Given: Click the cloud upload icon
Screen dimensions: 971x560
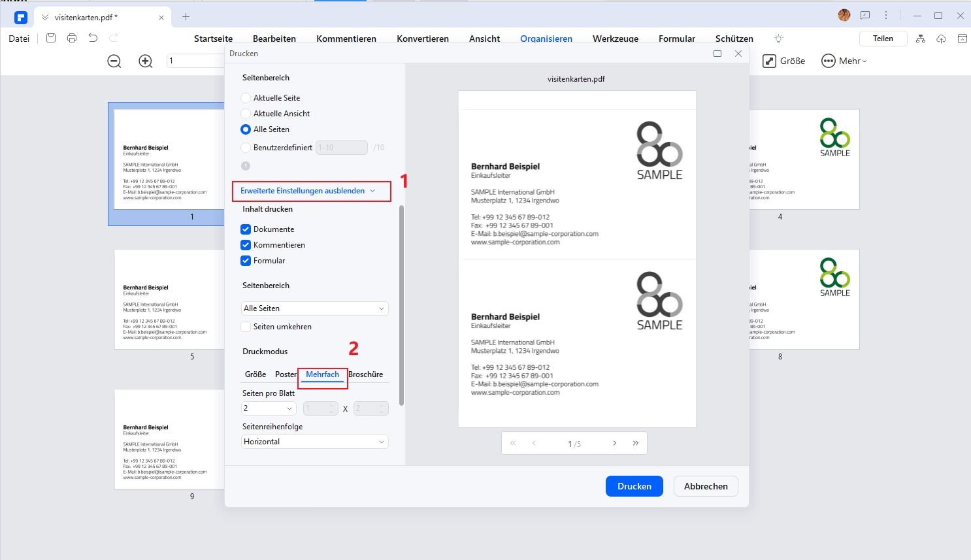Looking at the screenshot, I should click(941, 39).
